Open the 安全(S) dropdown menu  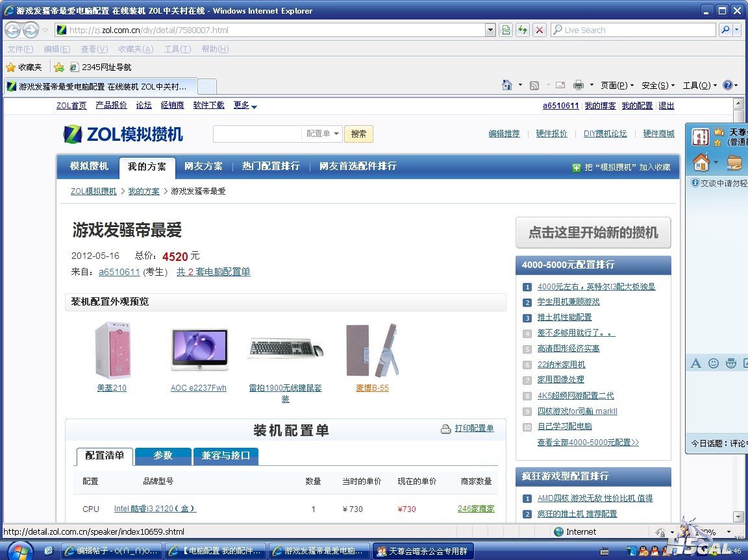tap(658, 85)
